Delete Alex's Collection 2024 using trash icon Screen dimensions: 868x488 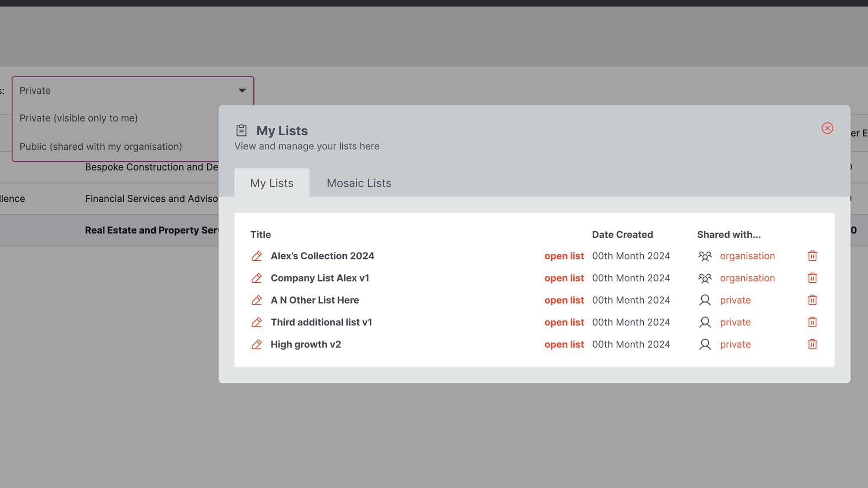point(812,256)
